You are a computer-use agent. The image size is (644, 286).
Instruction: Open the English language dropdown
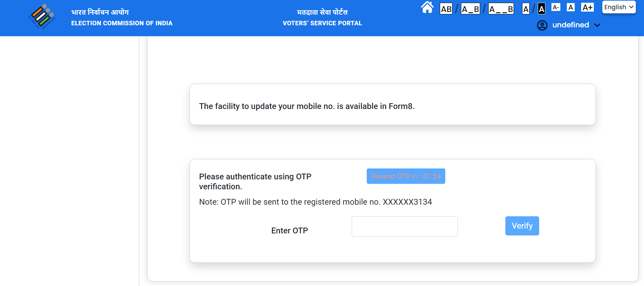click(x=619, y=7)
